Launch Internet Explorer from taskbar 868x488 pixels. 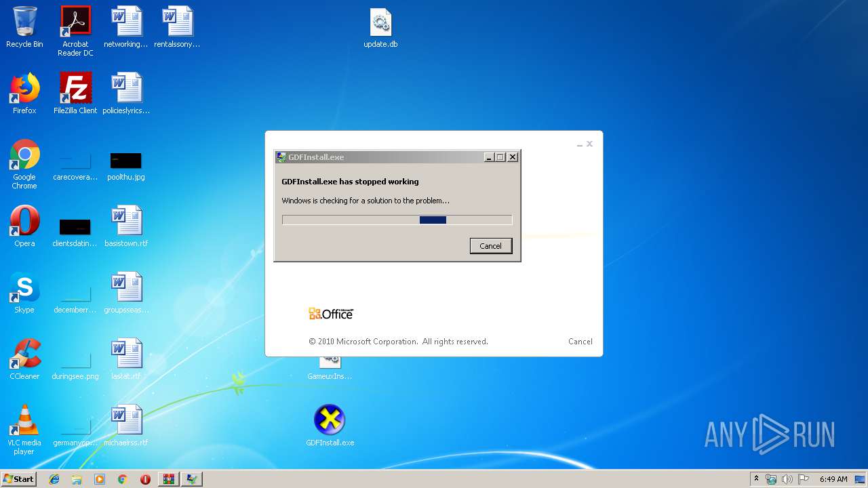tap(54, 479)
